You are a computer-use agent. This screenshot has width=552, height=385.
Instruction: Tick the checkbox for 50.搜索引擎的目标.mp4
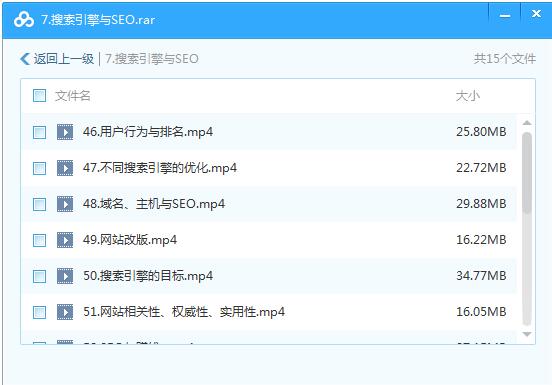pyautogui.click(x=39, y=276)
